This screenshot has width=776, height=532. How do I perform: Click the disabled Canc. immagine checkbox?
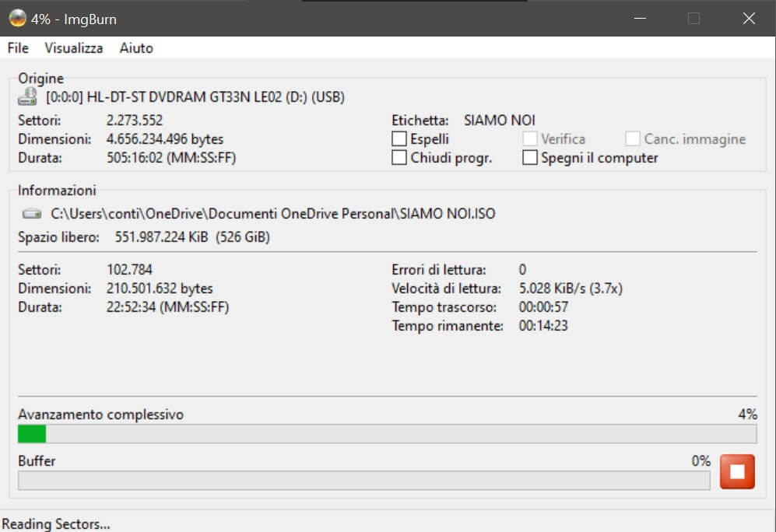(x=633, y=139)
